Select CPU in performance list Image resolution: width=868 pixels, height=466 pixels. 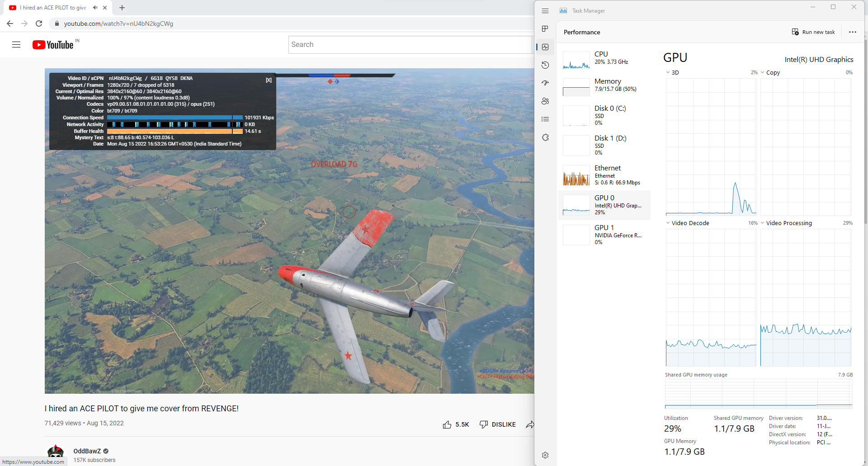pos(604,59)
